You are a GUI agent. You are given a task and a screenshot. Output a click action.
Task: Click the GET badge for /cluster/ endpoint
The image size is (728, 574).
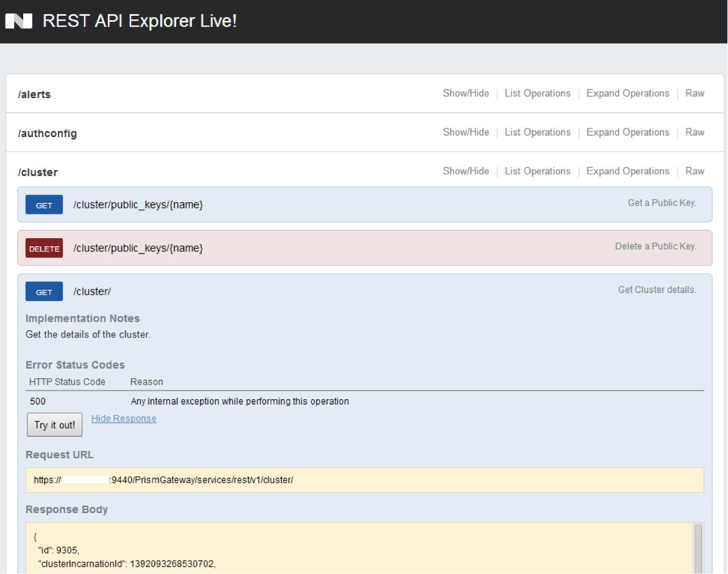coord(44,292)
